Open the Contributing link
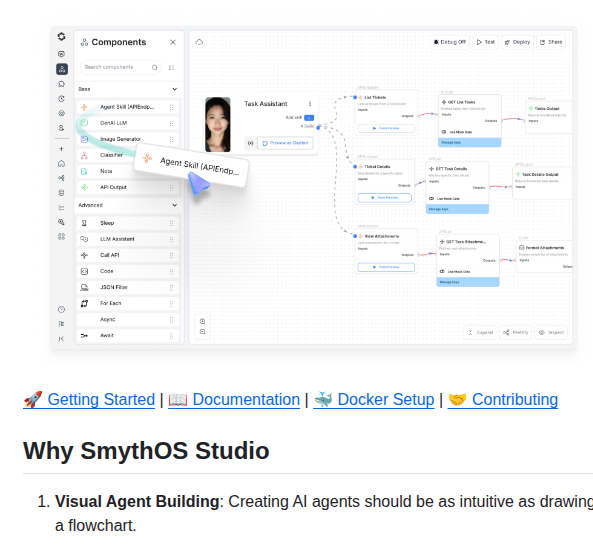The width and height of the screenshot is (593, 546). point(503,400)
